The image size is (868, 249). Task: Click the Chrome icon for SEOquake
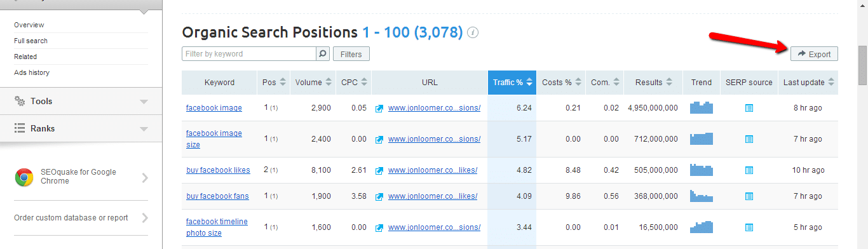[x=24, y=177]
